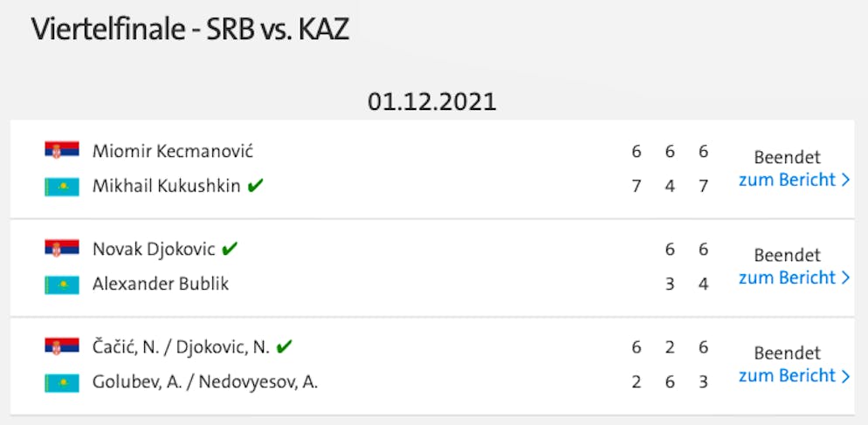
Task: Click the Serbian flag beside Miomir Kecmanović
Action: (x=62, y=150)
